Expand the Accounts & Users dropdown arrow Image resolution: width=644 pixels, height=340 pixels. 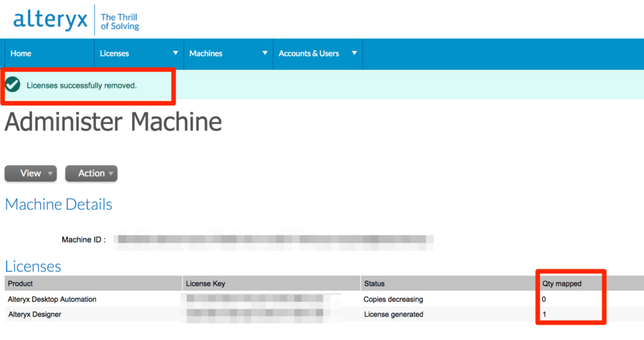coord(354,53)
